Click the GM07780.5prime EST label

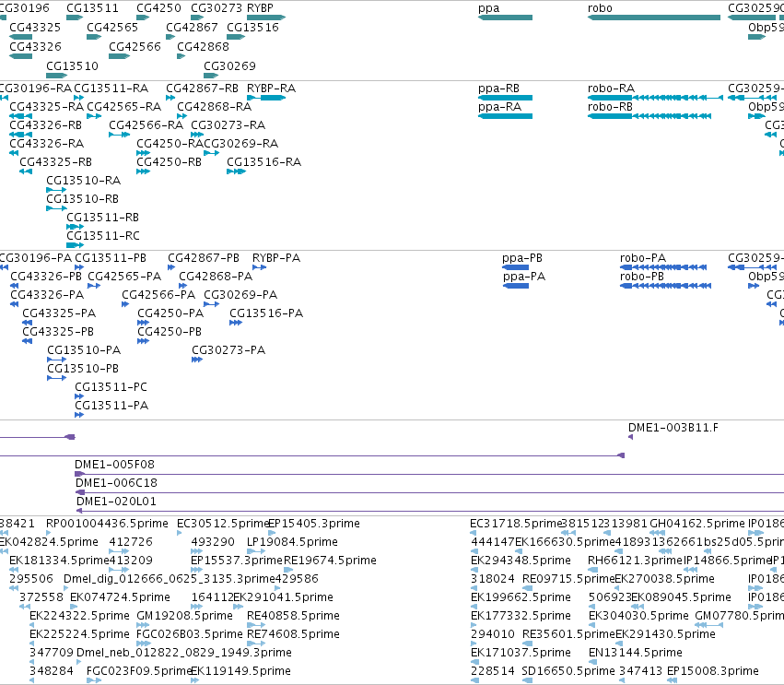click(x=740, y=616)
